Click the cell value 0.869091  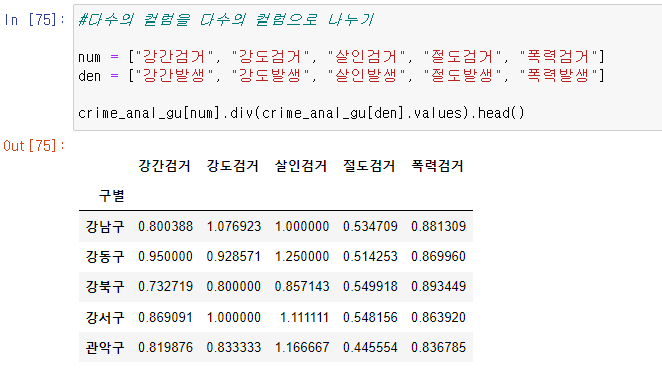click(x=166, y=317)
